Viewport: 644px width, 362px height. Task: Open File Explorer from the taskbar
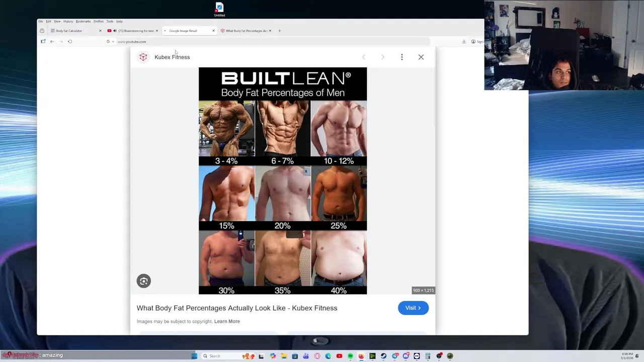(x=284, y=356)
